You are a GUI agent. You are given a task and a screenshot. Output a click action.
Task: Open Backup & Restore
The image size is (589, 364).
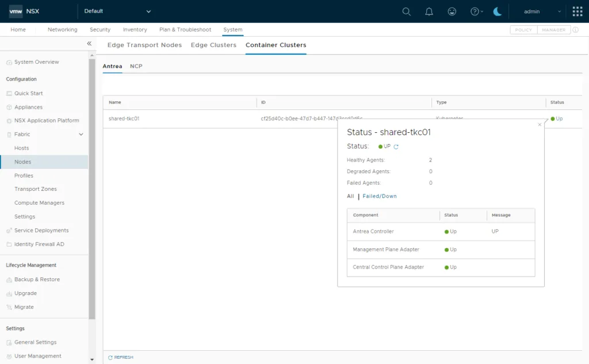(37, 279)
